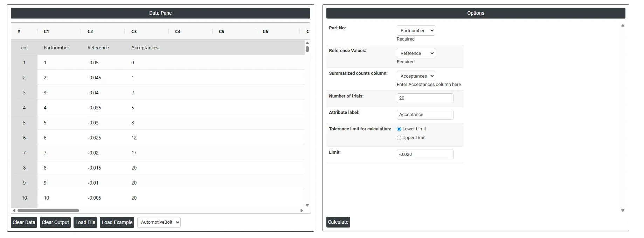Click the Options pane scroll down arrow
The height and width of the screenshot is (238, 644).
[623, 211]
